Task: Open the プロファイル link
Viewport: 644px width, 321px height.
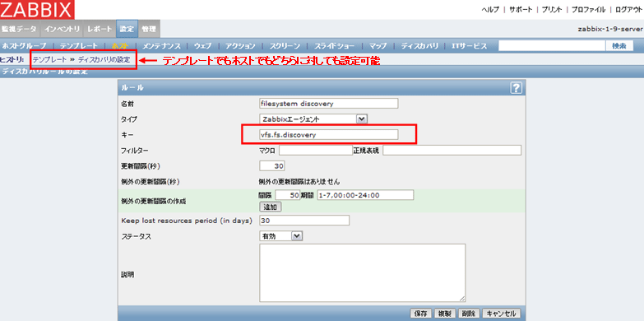Action: 588,9
